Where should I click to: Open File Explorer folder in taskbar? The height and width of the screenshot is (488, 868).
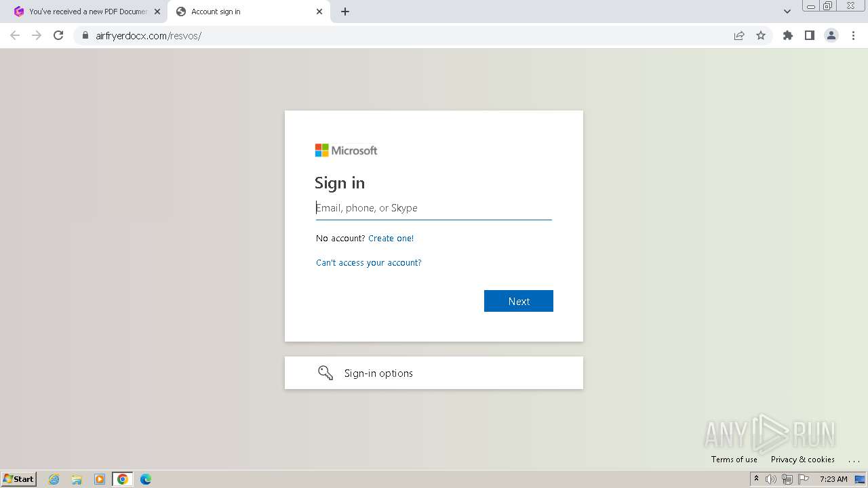(77, 479)
